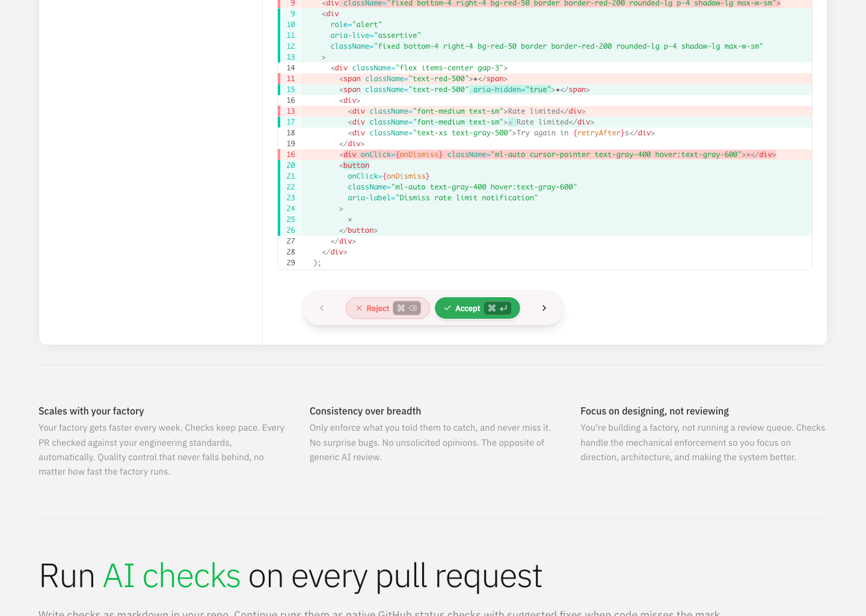Click the removed onClick div line 16
This screenshot has width=866, height=616.
[557, 155]
